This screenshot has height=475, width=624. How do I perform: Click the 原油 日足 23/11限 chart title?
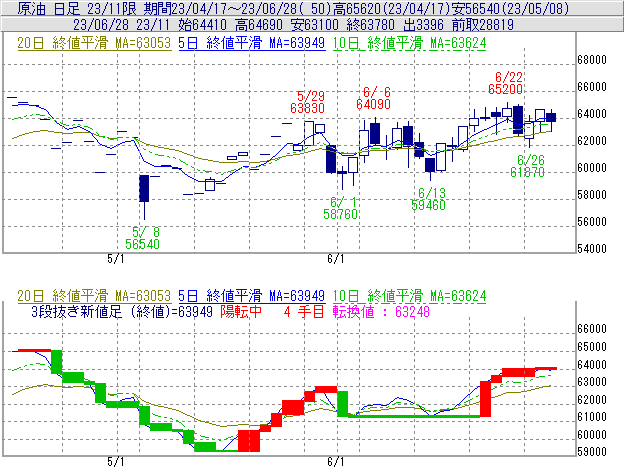[67, 8]
